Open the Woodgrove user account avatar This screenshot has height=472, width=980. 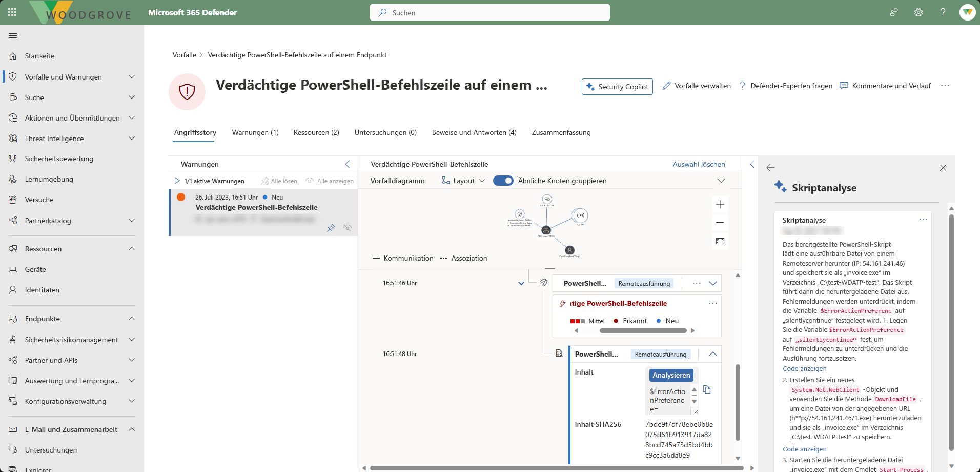(x=967, y=12)
